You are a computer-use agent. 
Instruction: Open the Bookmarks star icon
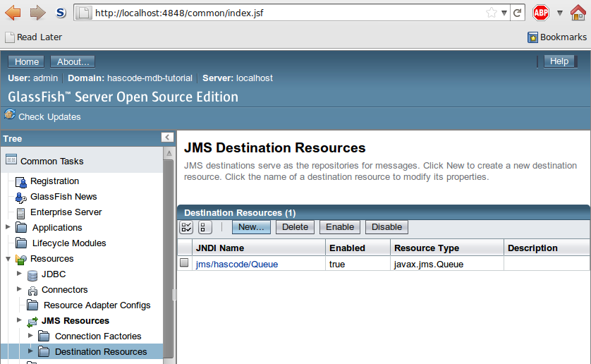[x=532, y=37]
